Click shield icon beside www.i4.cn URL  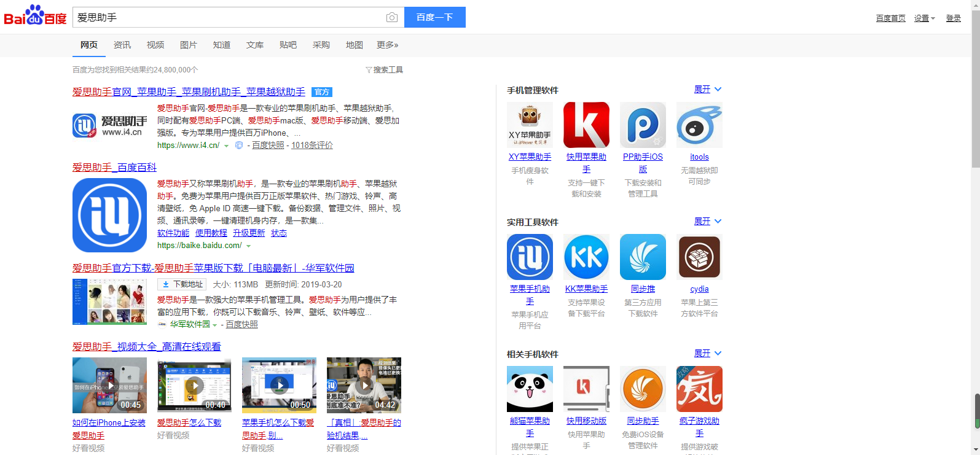click(x=239, y=146)
